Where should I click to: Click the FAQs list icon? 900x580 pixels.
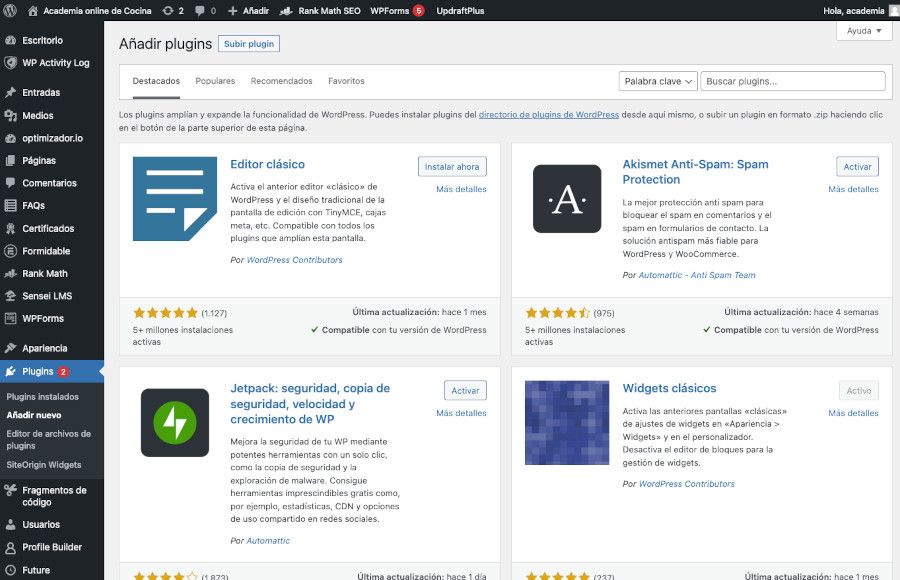point(10,205)
